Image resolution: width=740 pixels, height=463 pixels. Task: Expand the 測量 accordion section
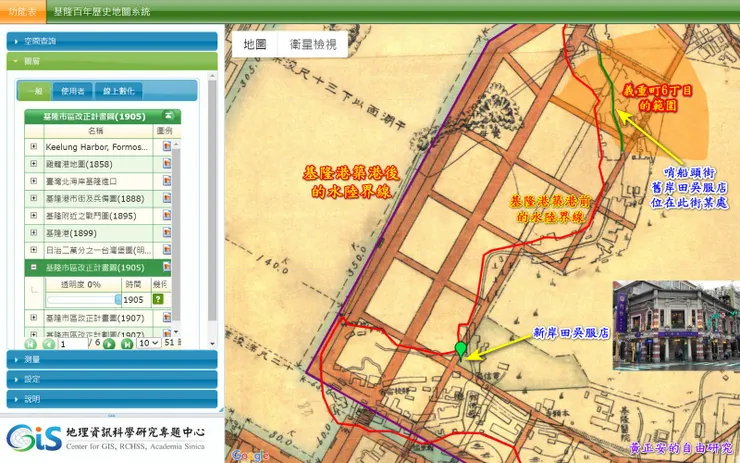[x=112, y=360]
